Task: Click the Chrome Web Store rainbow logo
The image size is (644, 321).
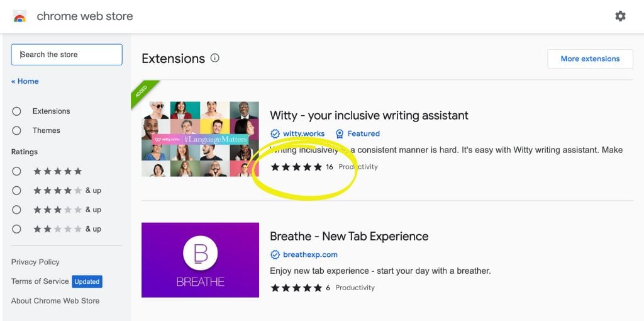Action: tap(19, 17)
